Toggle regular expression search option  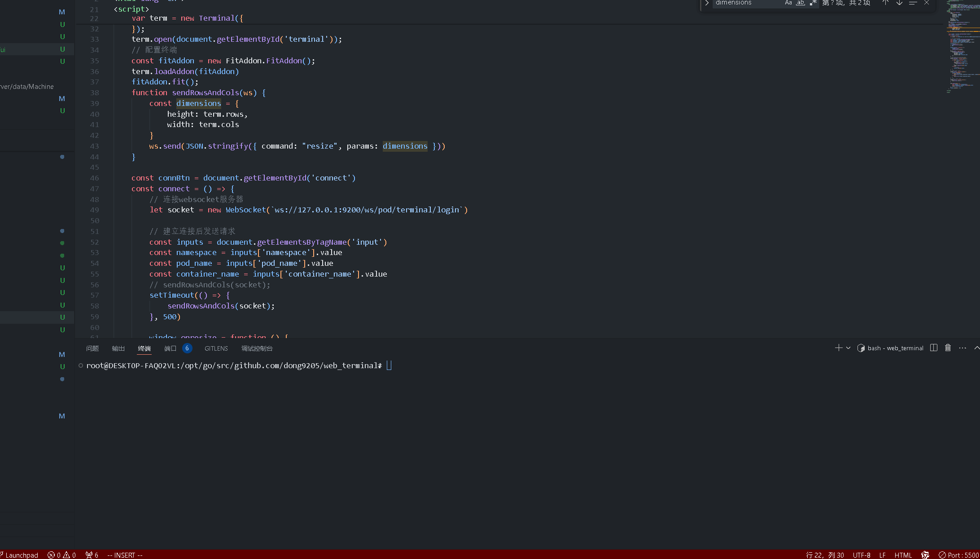(x=813, y=3)
